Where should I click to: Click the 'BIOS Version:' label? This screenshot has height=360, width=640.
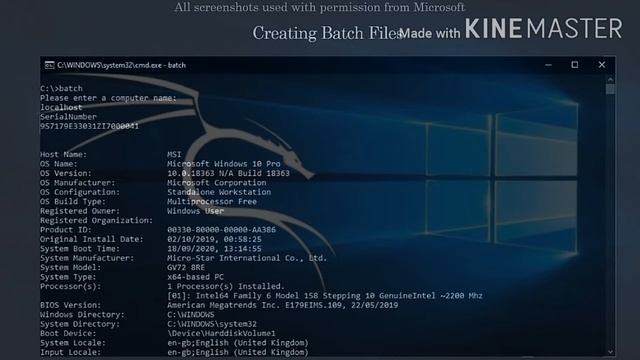[x=71, y=305]
